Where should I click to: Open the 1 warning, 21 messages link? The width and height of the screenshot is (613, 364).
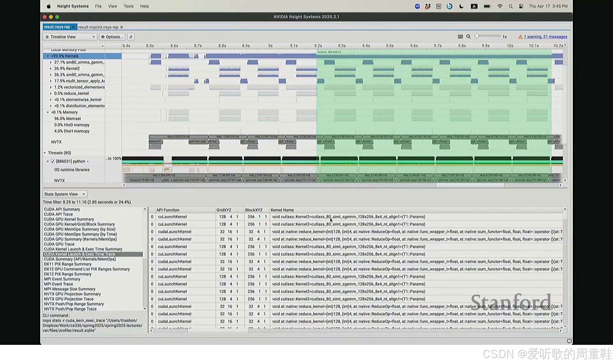point(545,37)
